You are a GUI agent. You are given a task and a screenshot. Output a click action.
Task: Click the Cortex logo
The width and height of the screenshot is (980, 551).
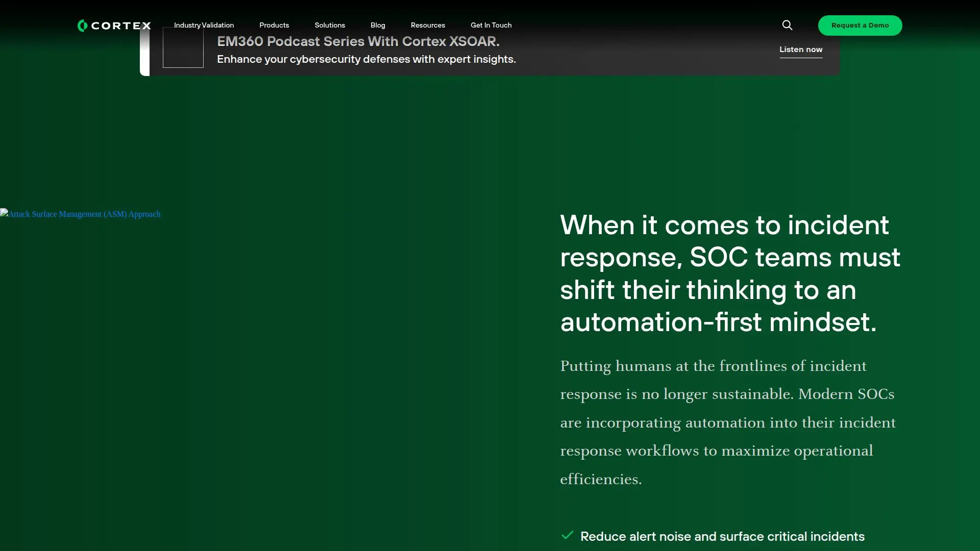pos(114,26)
